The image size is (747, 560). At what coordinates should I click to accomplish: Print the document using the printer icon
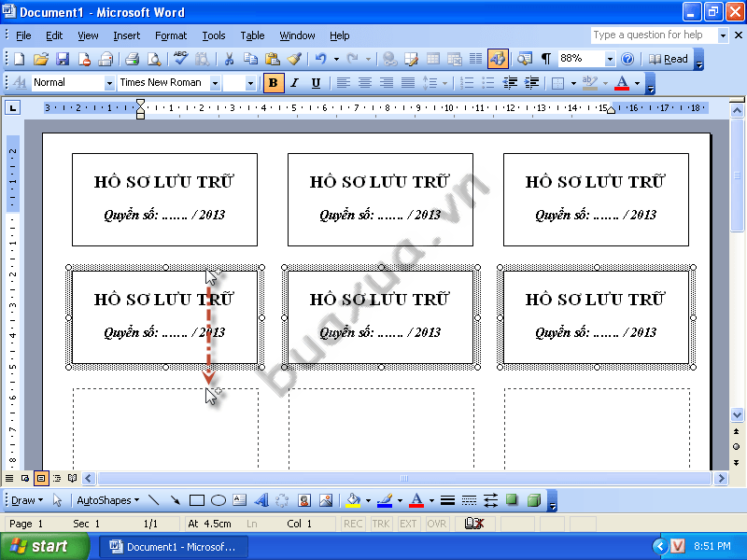[x=132, y=59]
